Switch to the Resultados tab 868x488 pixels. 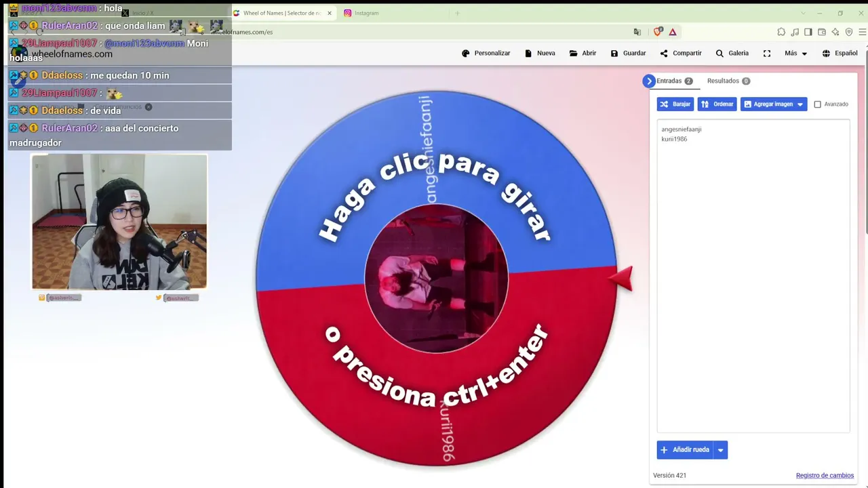(728, 81)
